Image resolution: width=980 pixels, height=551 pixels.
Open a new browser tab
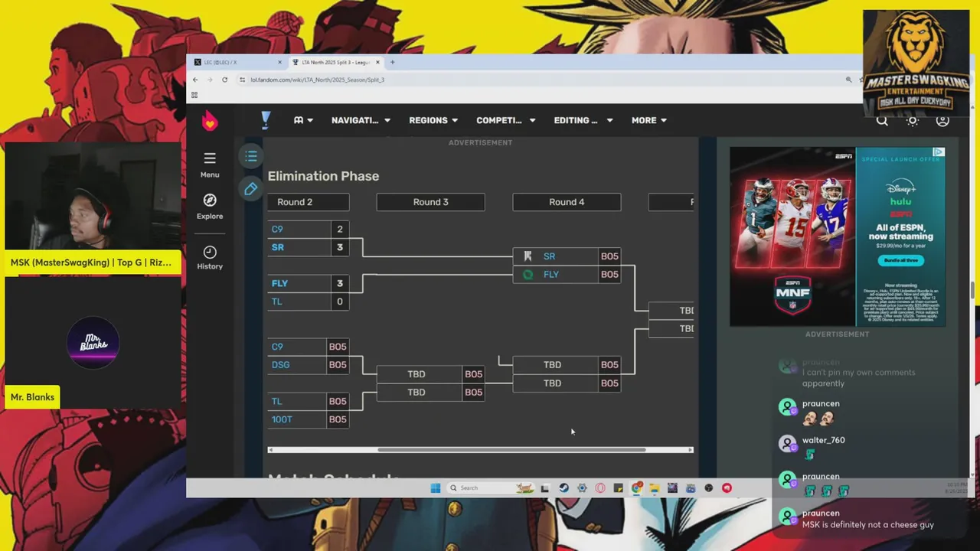[392, 62]
